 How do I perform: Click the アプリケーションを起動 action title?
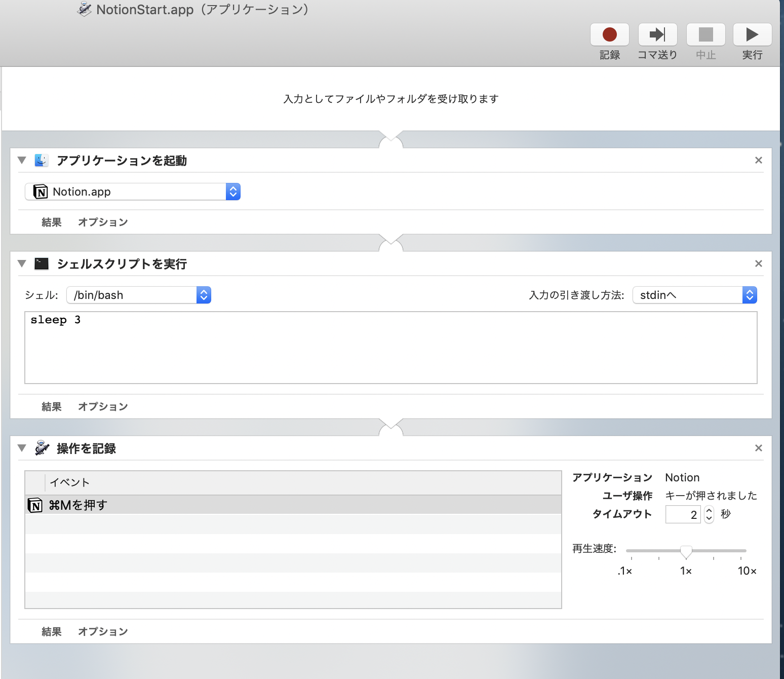point(122,161)
